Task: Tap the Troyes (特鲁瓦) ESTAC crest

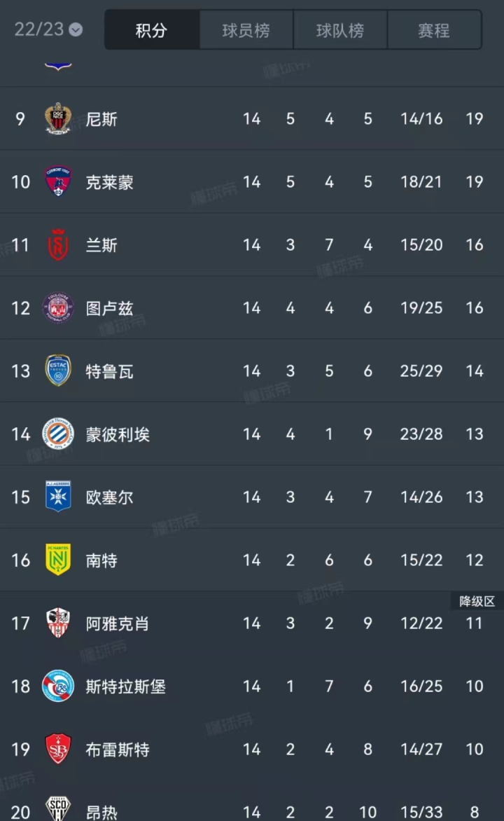Action: 58,371
